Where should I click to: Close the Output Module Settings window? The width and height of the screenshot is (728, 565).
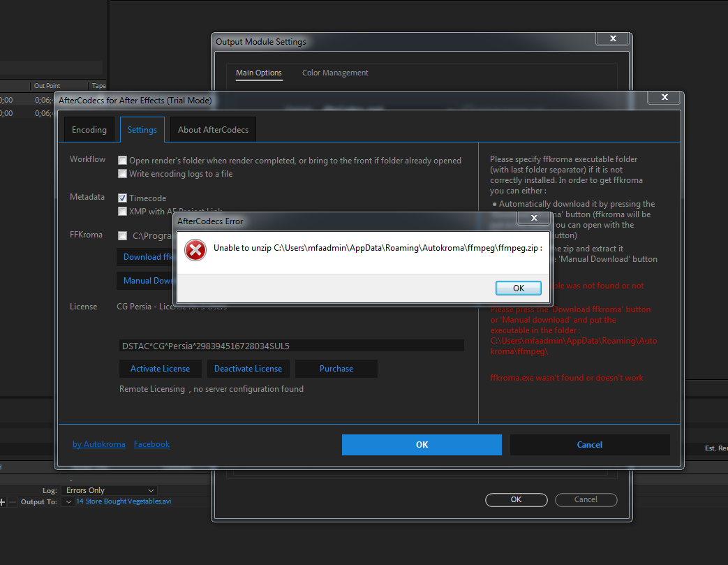click(x=613, y=38)
